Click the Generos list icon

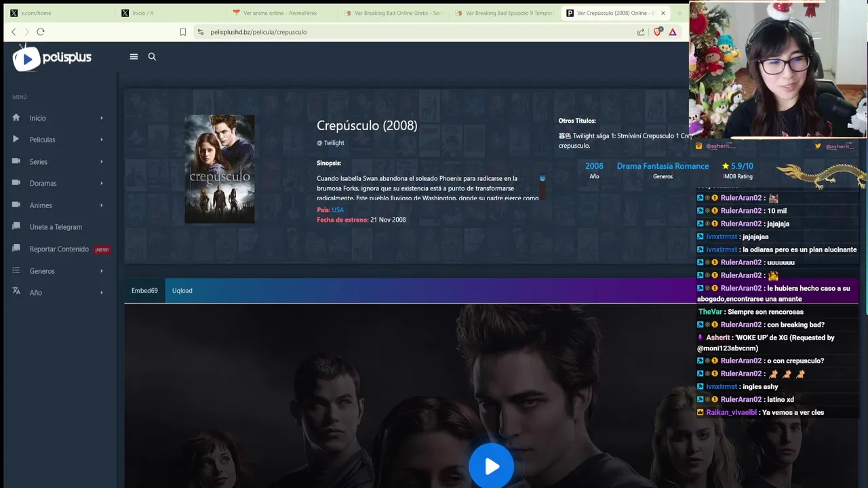tap(16, 270)
